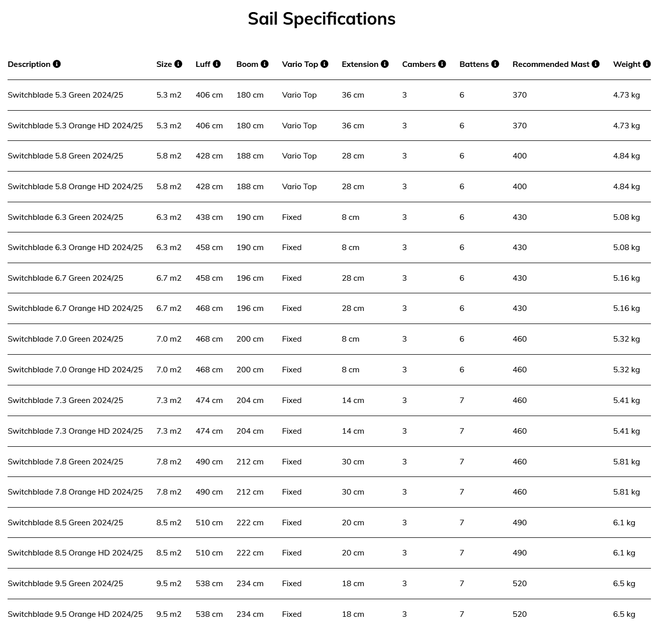The height and width of the screenshot is (644, 659).
Task: Click the Description column header
Action: point(29,64)
